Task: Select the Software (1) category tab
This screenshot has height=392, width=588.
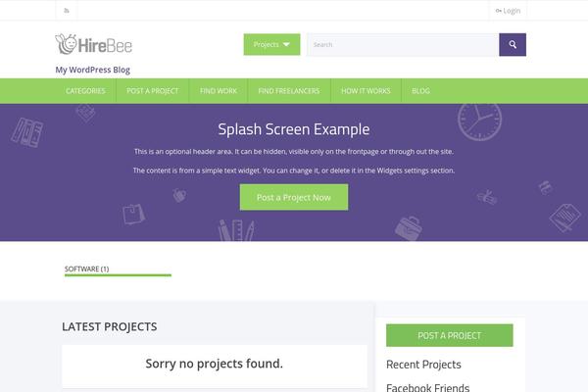Action: coord(87,269)
